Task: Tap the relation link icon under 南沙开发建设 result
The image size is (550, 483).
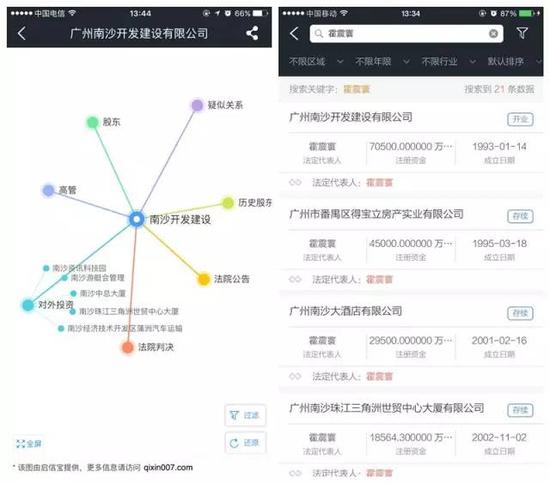Action: (295, 182)
